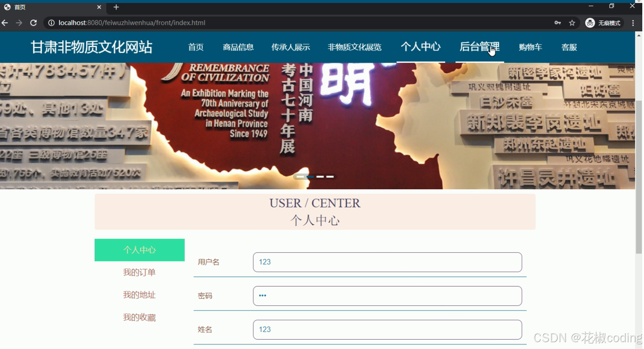
Task: Click the 甘肃非物质文化网站 site title
Action: click(x=91, y=47)
